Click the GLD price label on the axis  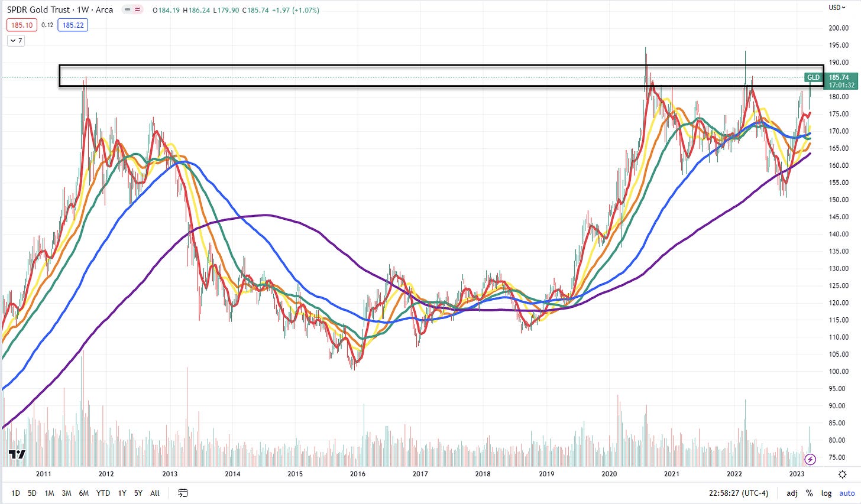[814, 77]
